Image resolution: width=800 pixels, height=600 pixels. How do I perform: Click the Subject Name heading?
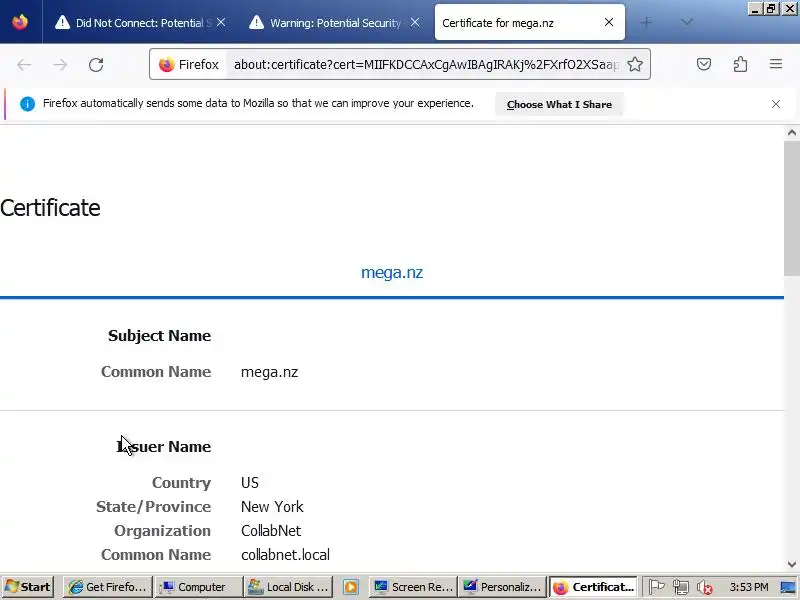click(x=159, y=336)
